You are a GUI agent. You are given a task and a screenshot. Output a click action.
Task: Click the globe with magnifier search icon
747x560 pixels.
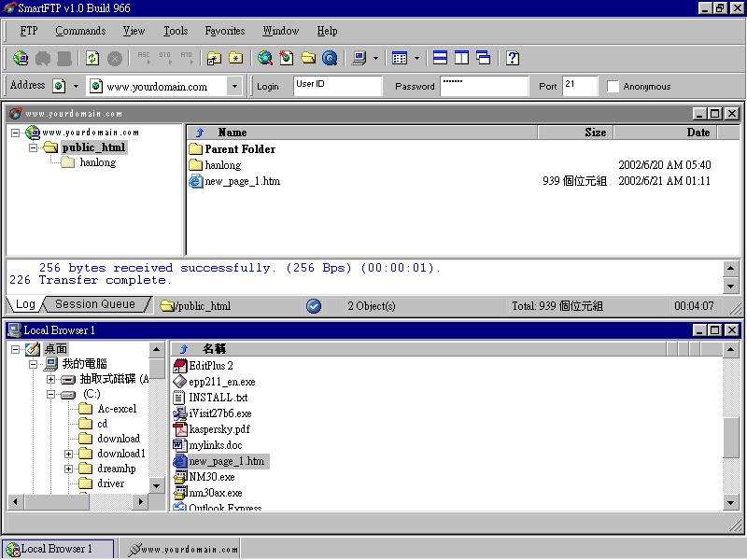[265, 58]
